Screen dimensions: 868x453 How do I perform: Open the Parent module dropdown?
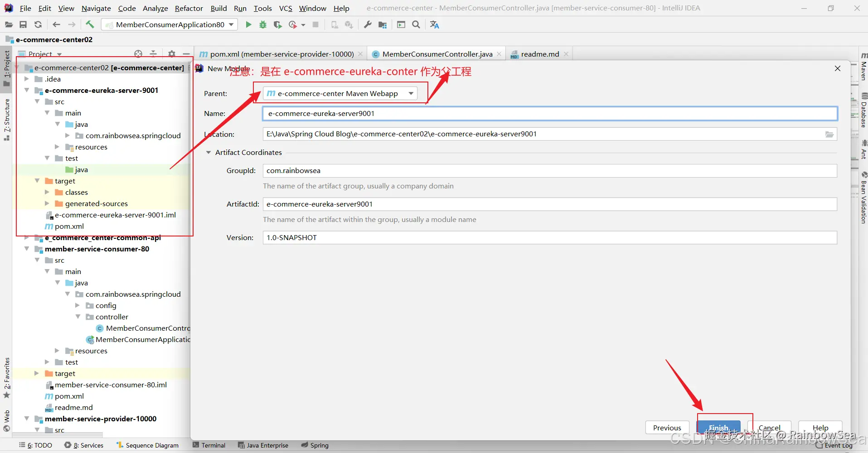point(339,93)
